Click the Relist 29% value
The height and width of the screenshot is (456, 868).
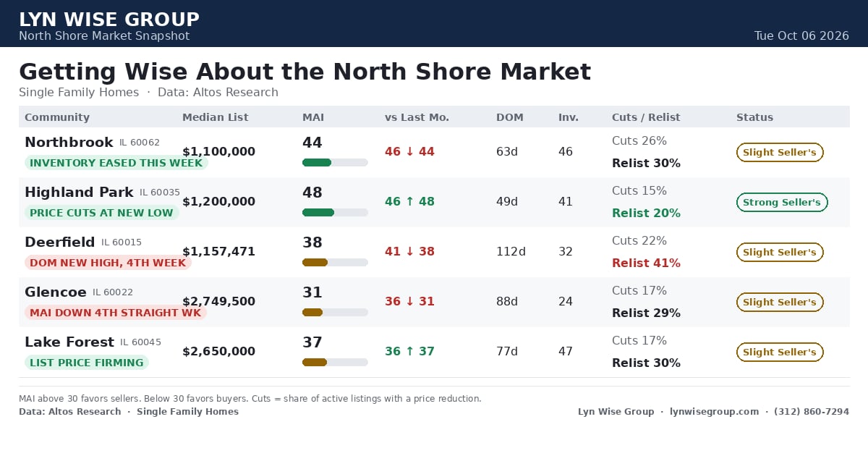click(646, 313)
